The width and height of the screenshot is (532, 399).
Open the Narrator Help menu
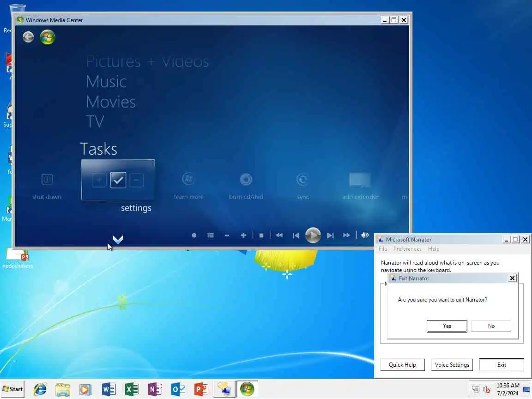click(434, 249)
